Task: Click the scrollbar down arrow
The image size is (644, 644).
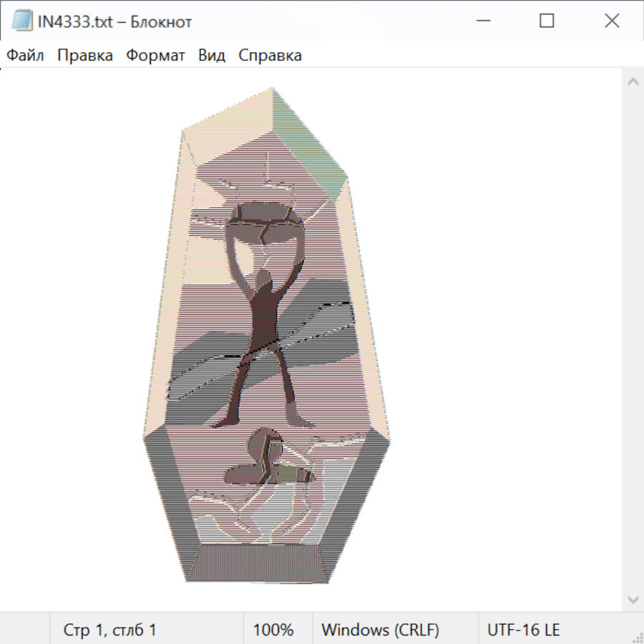Action: (x=633, y=599)
